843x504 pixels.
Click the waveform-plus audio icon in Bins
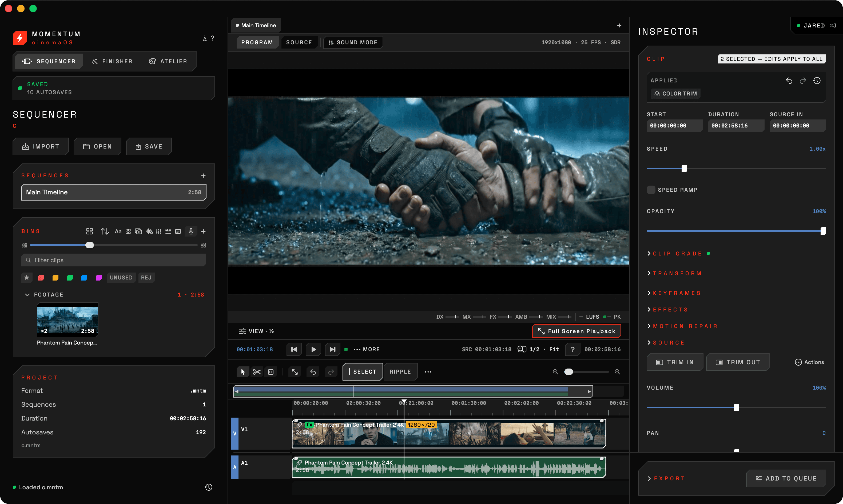[149, 231]
